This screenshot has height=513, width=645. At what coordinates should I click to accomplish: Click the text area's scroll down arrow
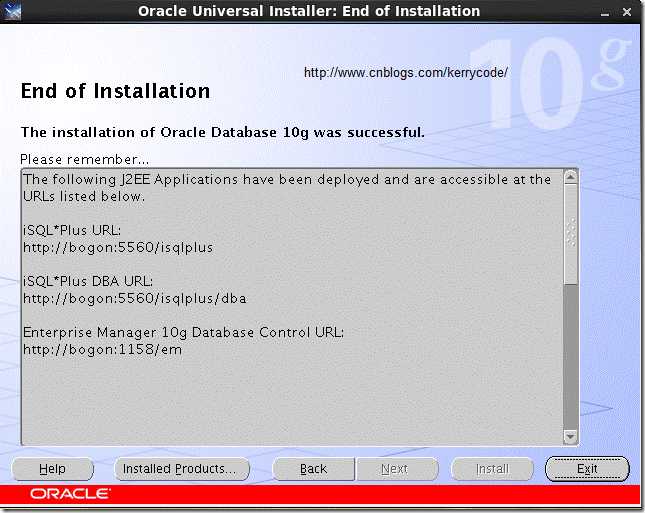click(570, 436)
